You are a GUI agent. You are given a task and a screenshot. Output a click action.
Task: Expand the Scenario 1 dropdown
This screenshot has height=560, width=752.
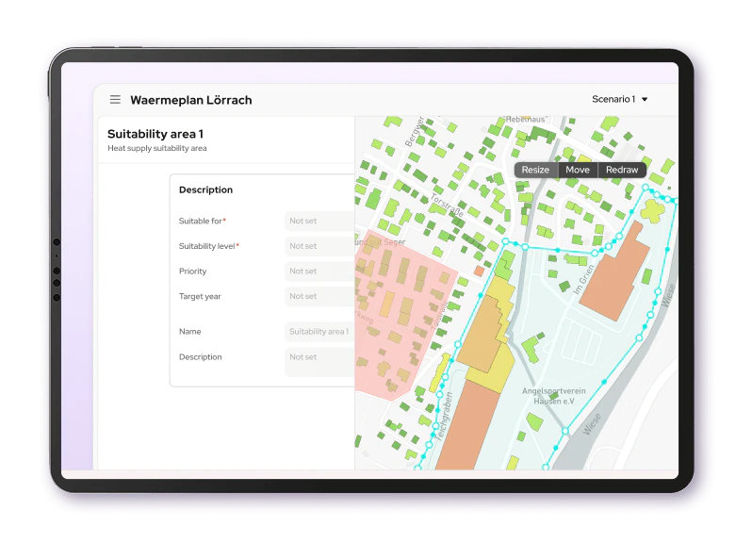click(x=620, y=99)
